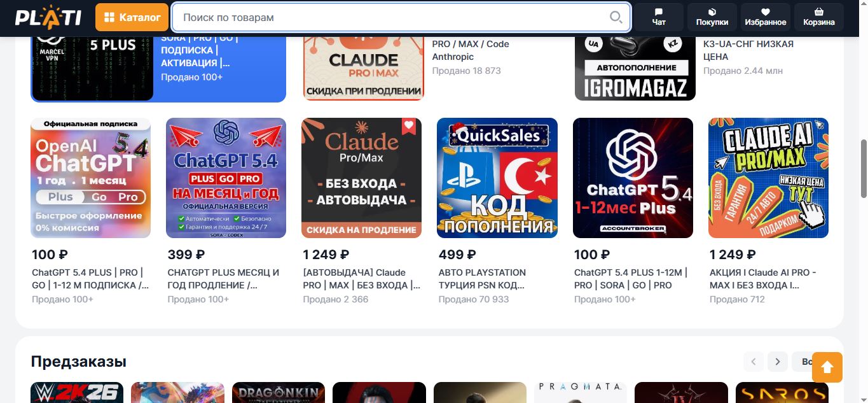This screenshot has height=403, width=868.
Task: Open the ChatGPT 5.4 НА МЕСЯЦ и ГОД thumbnail
Action: [226, 178]
